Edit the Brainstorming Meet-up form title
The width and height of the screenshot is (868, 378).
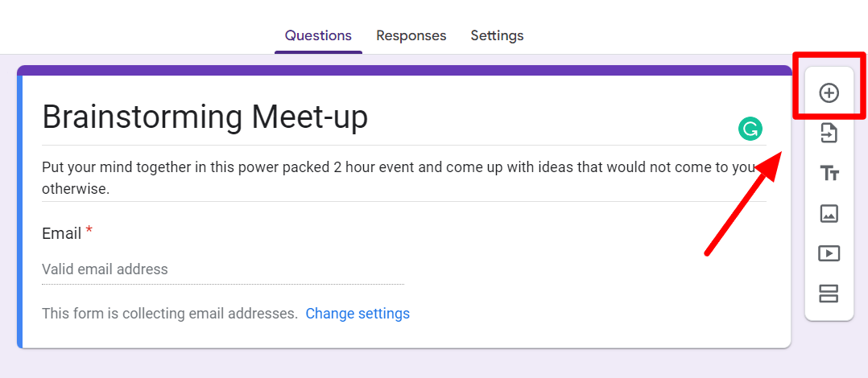(x=205, y=117)
